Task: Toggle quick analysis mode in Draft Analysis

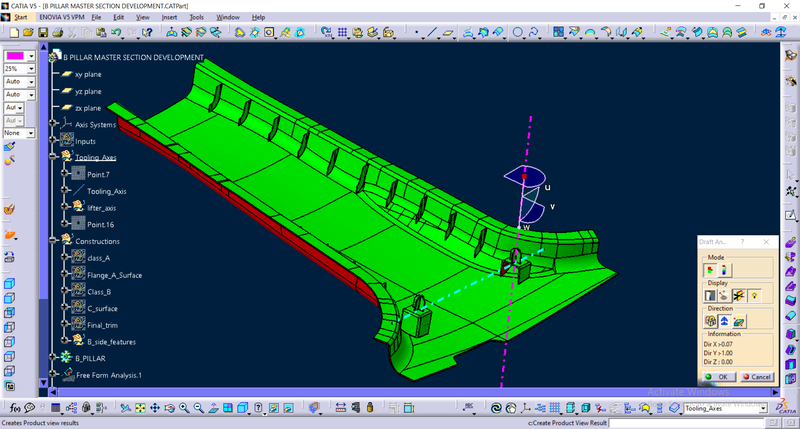Action: pos(711,269)
